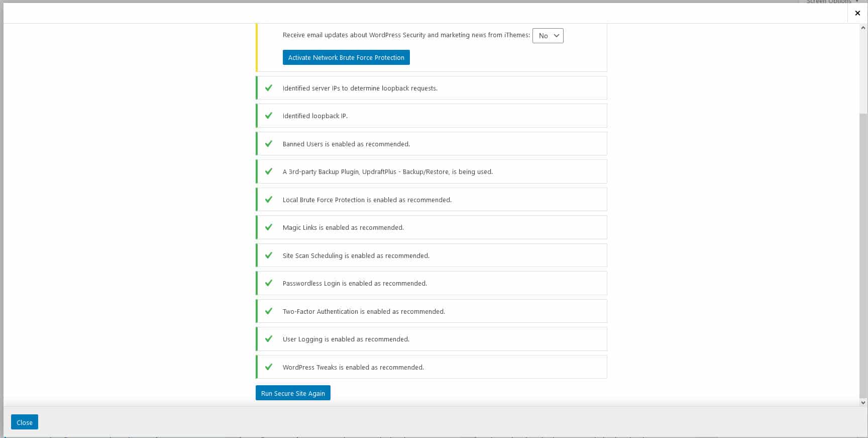Click the checkmark beside WordPress Tweaks row

269,367
